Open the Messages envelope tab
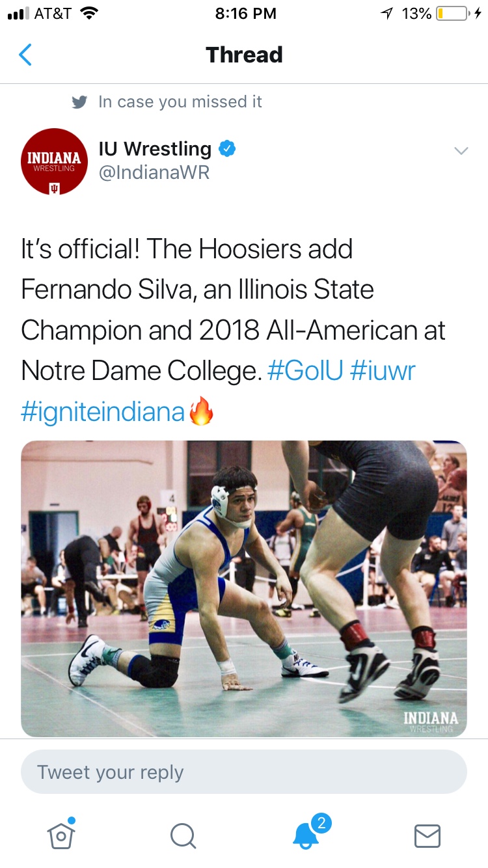488x868 pixels. (427, 835)
